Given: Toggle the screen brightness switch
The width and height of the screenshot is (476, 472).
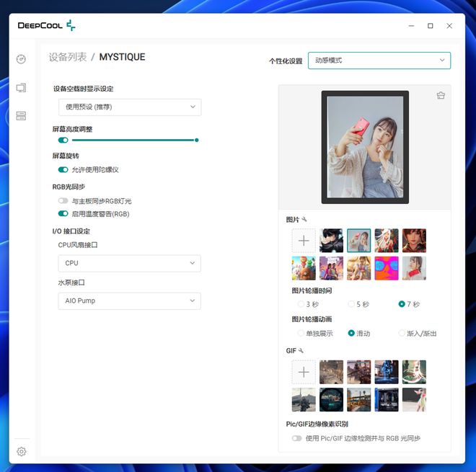Looking at the screenshot, I should (x=63, y=140).
